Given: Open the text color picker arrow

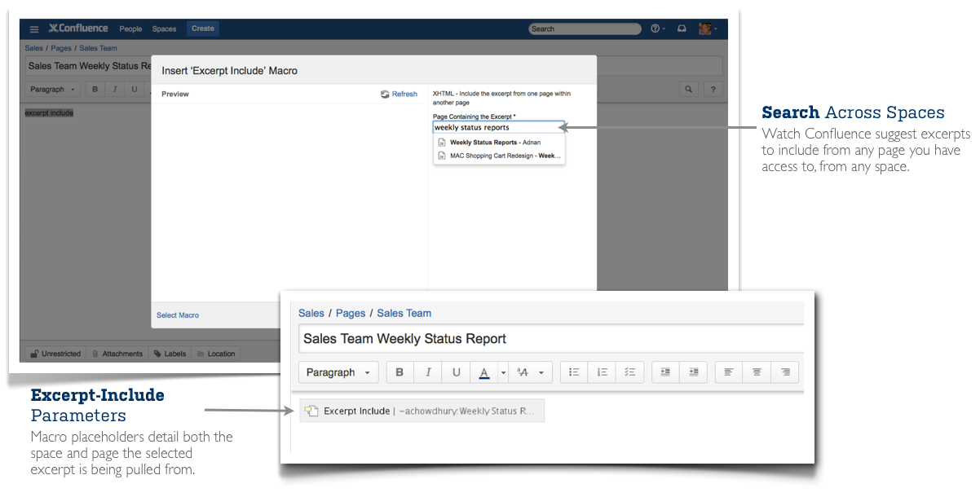Looking at the screenshot, I should click(504, 372).
